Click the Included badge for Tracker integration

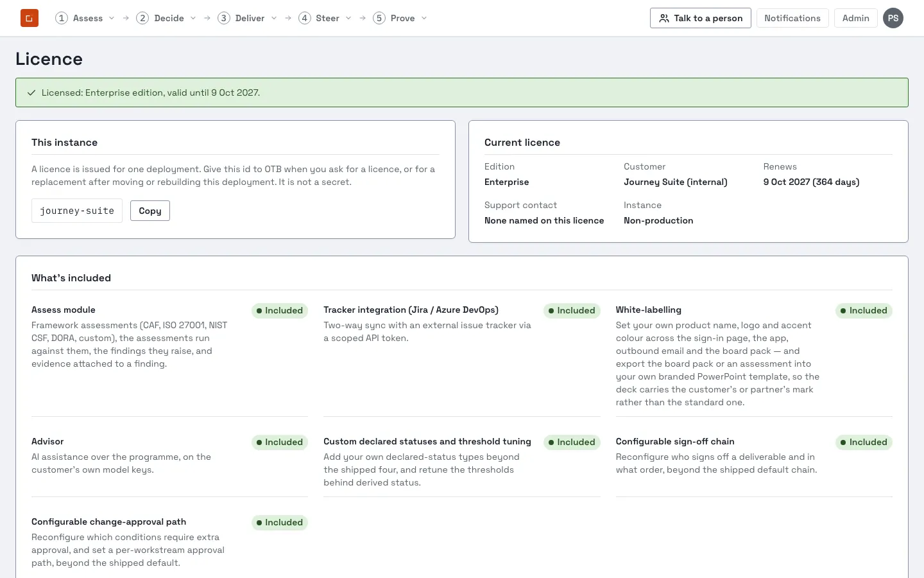click(x=572, y=311)
